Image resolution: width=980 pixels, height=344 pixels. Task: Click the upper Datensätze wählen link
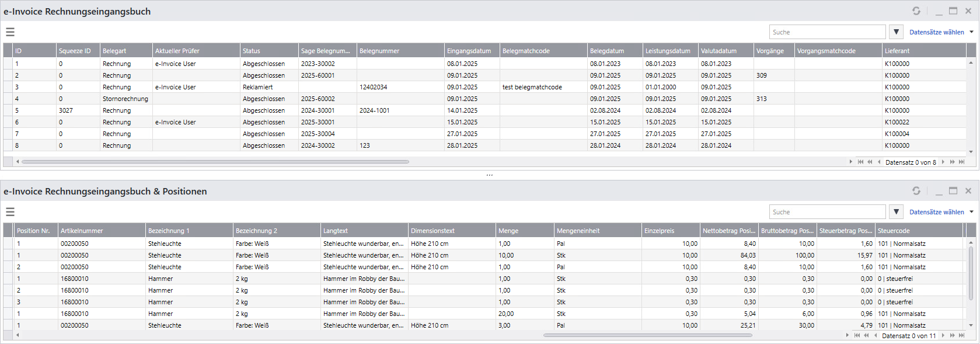coord(936,32)
